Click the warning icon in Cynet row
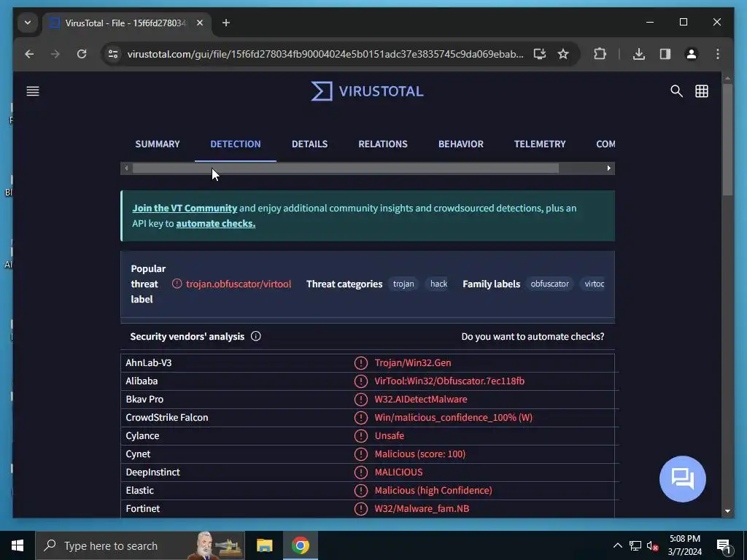The height and width of the screenshot is (560, 747). (x=360, y=454)
